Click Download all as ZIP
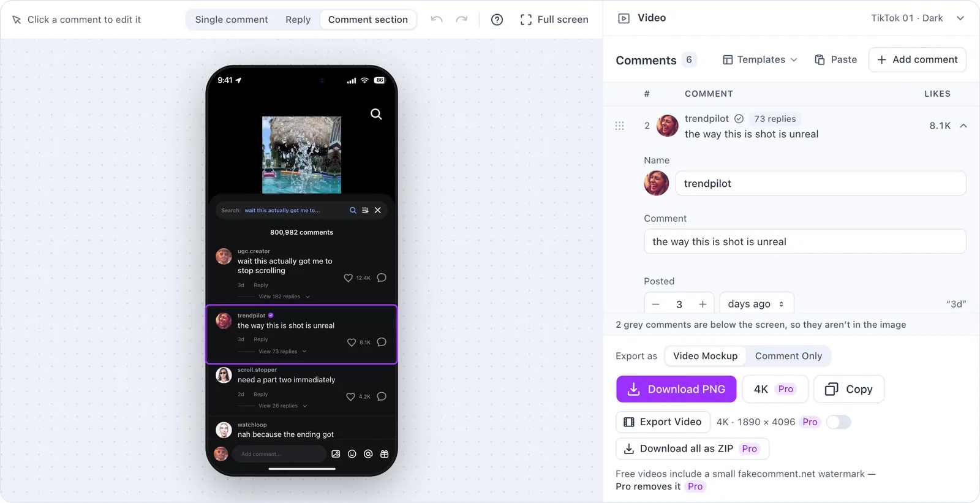The height and width of the screenshot is (503, 980). [692, 448]
